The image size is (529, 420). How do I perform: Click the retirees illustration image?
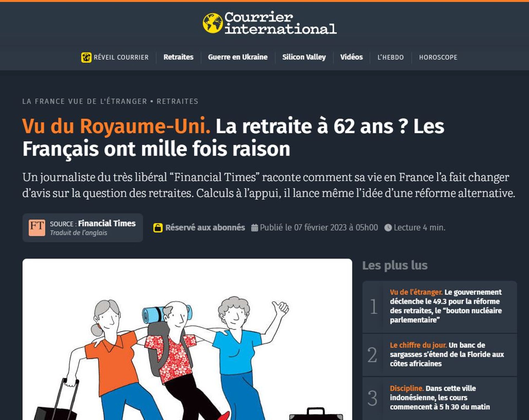point(187,339)
